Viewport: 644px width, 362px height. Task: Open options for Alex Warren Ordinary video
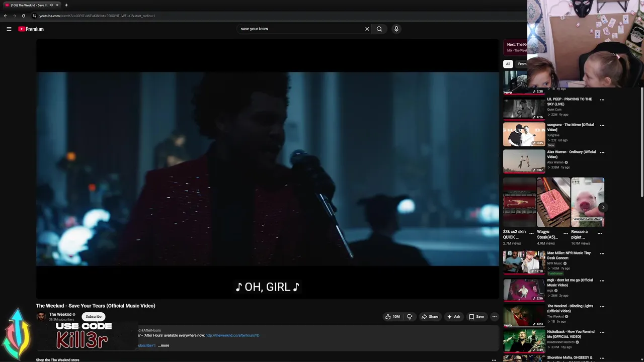click(x=602, y=152)
